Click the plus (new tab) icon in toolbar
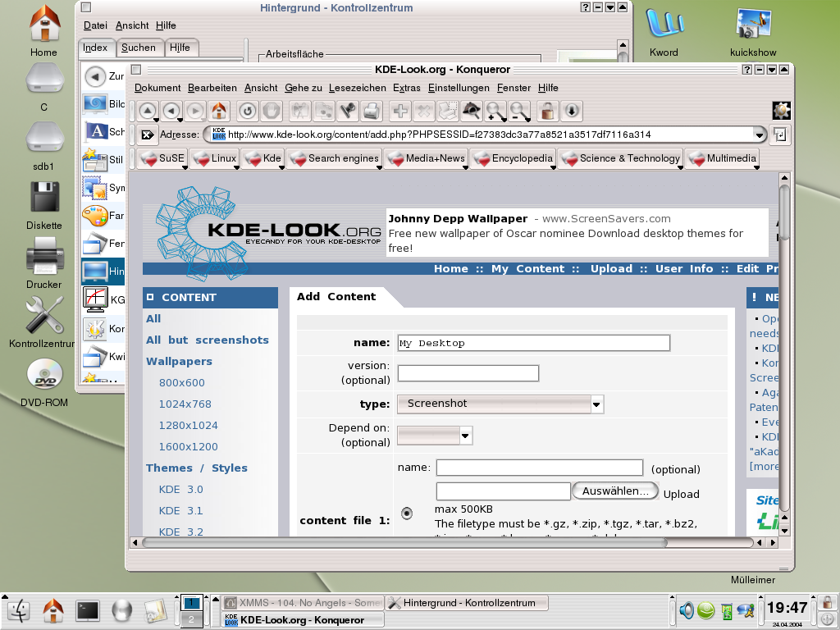 (x=400, y=111)
